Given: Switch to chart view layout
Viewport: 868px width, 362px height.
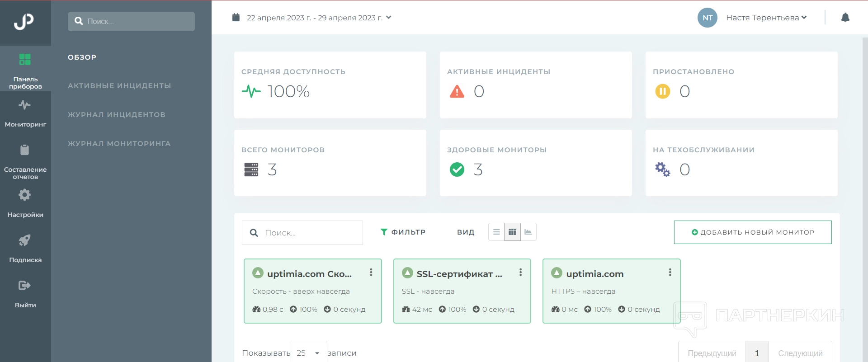Looking at the screenshot, I should [x=528, y=232].
